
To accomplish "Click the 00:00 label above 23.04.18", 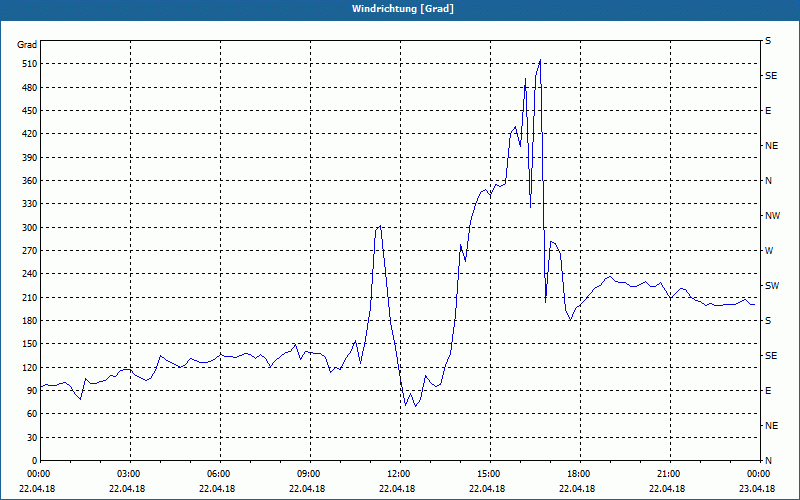I will pyautogui.click(x=760, y=474).
